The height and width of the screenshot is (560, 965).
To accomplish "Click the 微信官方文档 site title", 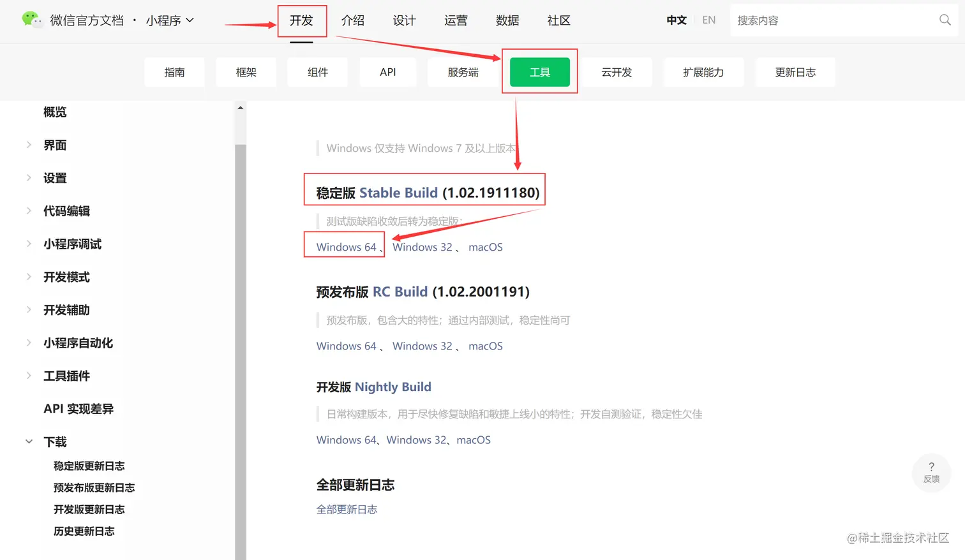I will pos(87,20).
